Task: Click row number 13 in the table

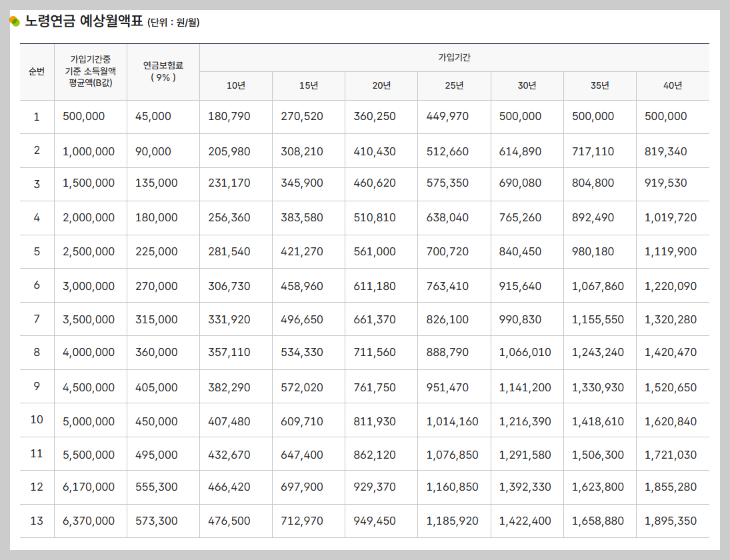Action: pos(37,521)
